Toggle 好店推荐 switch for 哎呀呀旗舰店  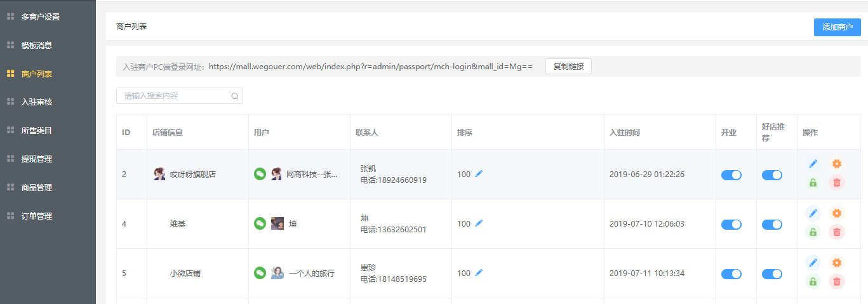pyautogui.click(x=772, y=175)
